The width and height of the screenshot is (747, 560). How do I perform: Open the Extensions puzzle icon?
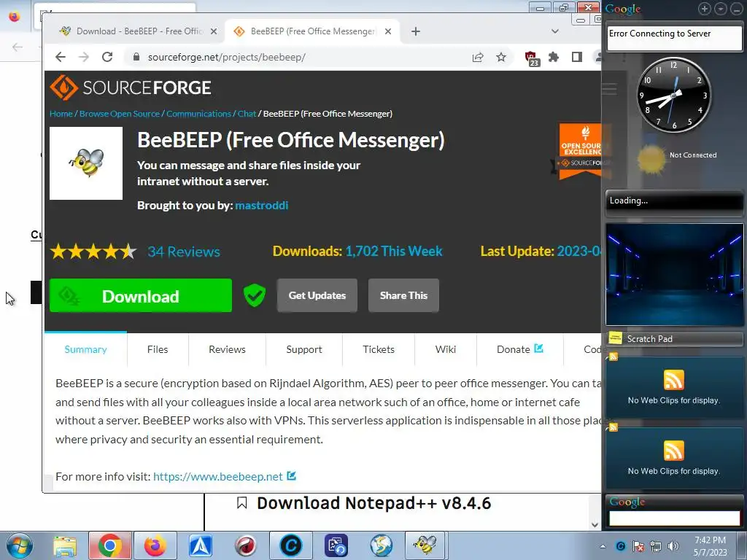[x=554, y=57]
